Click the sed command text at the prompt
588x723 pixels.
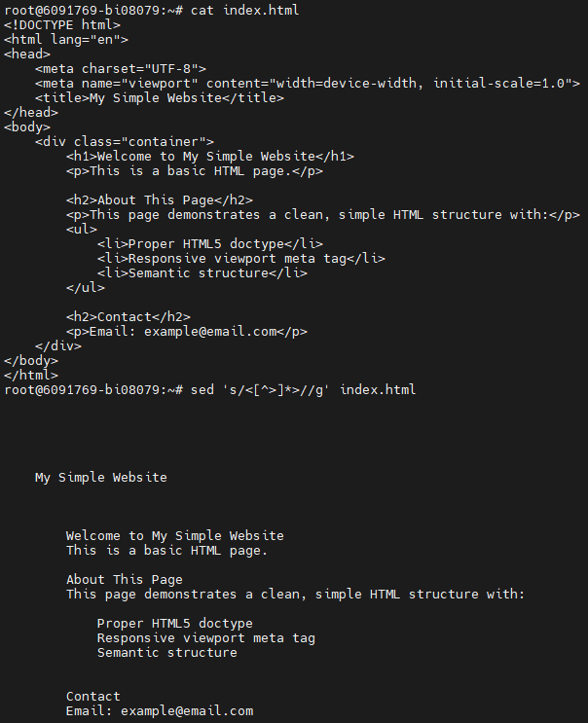(x=304, y=390)
